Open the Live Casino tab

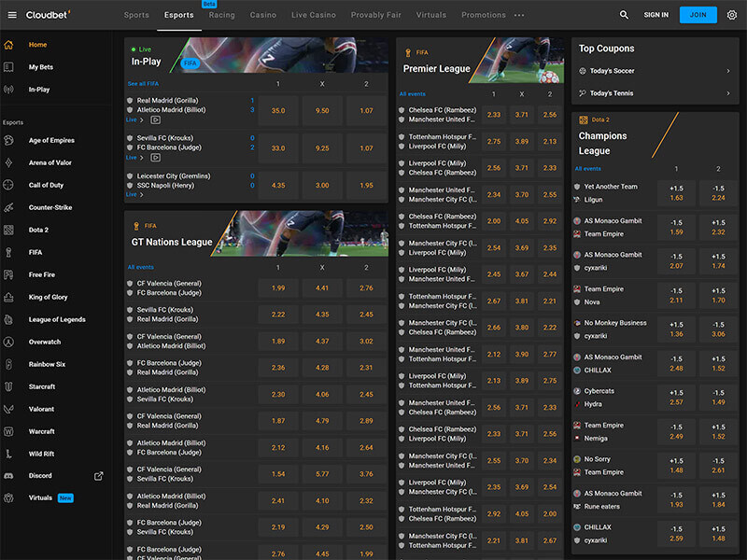314,15
